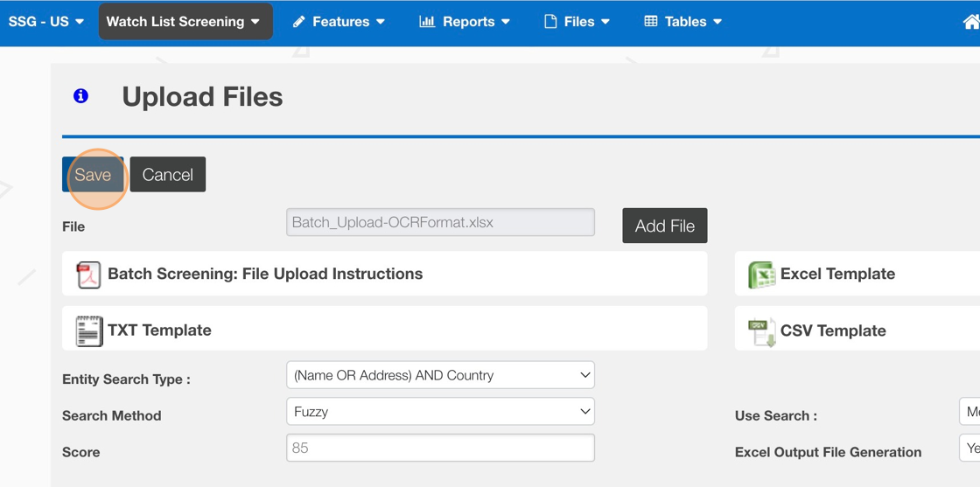
Task: Click the Score input field
Action: (x=440, y=448)
